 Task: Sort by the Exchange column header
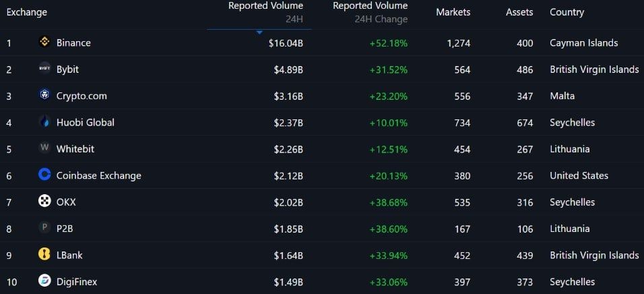point(27,12)
